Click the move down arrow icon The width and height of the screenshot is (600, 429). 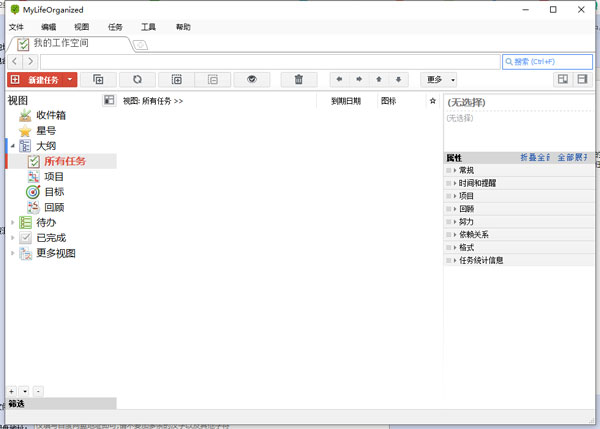pos(398,80)
